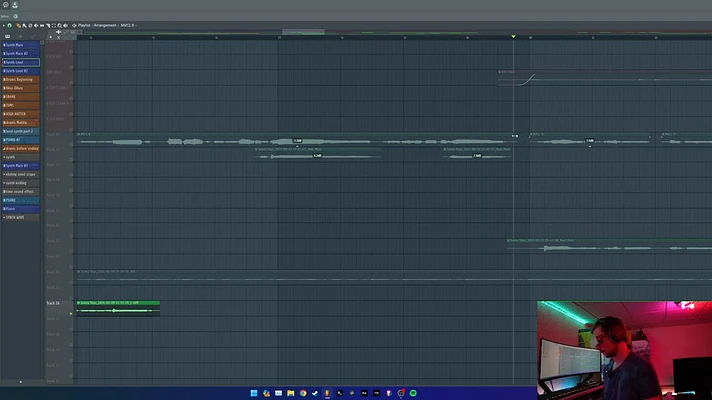This screenshot has height=400, width=712.
Task: Select Drums Beginning pattern in picker
Action: [20, 79]
